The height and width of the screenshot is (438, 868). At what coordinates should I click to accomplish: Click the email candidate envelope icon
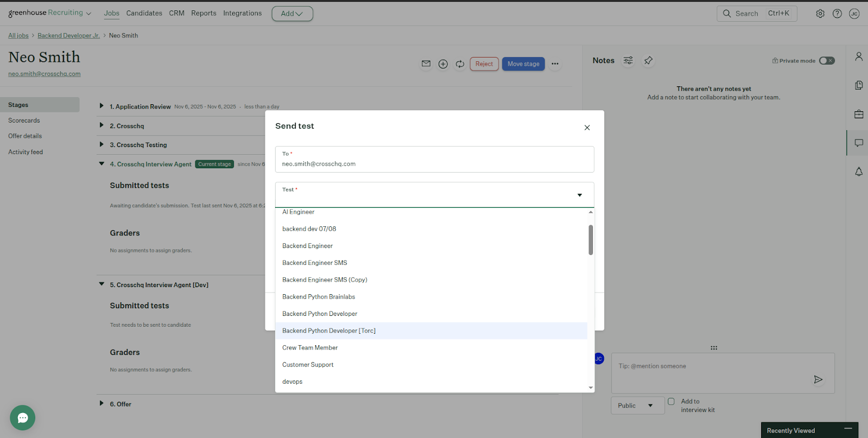426,64
